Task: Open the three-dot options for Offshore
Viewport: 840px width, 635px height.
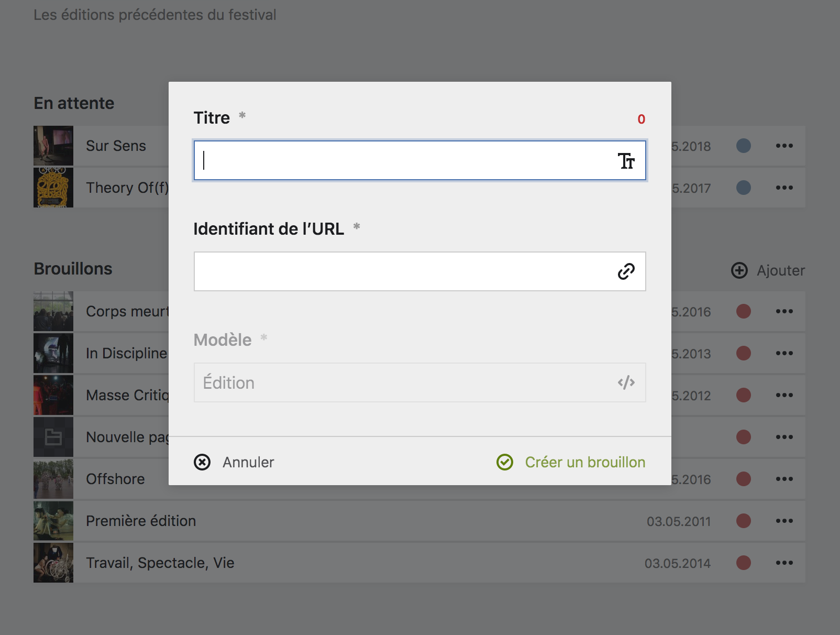Action: coord(784,478)
